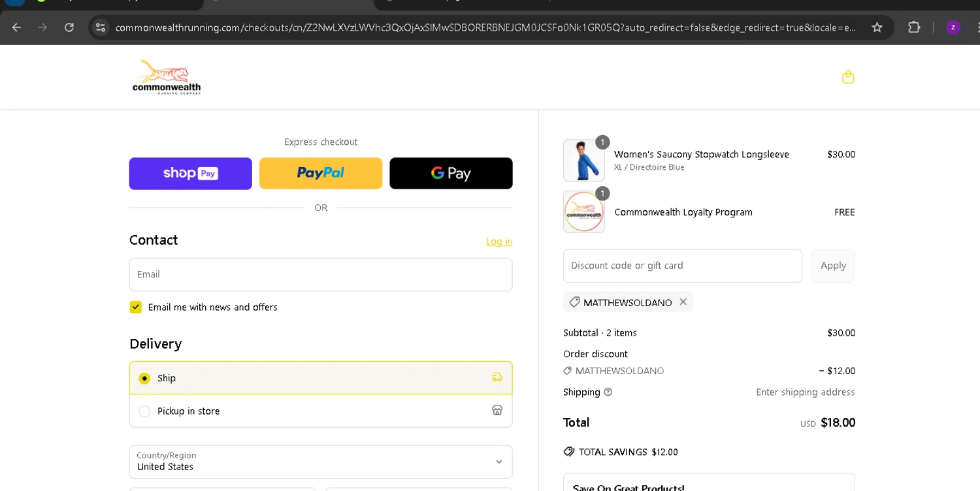Click the Commonwealth Loyalty Program item name
Viewport: 980px width, 491px height.
pos(683,212)
